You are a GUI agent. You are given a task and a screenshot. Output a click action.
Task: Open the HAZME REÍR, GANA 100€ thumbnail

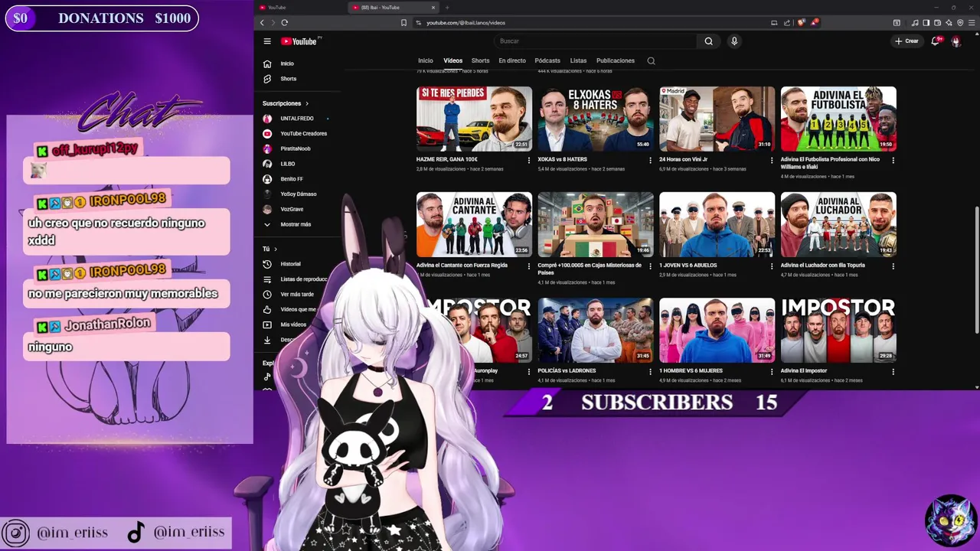pyautogui.click(x=475, y=119)
